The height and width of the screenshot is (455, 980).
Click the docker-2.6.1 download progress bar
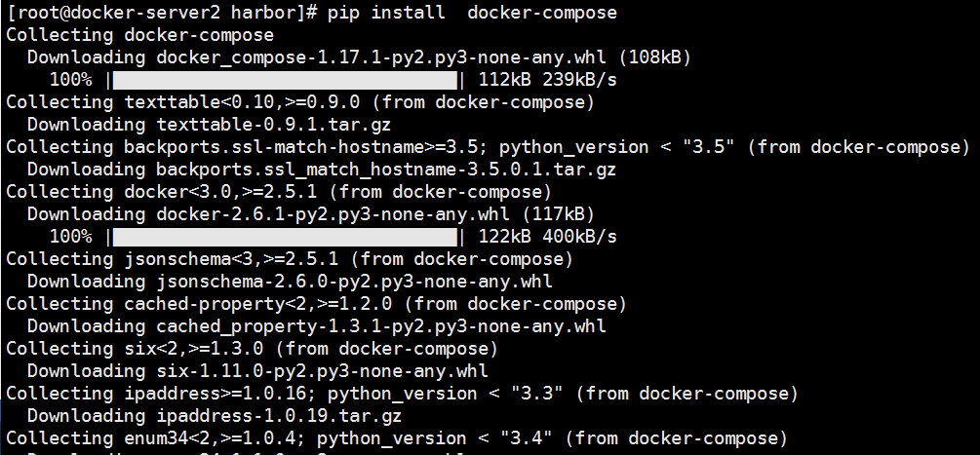pyautogui.click(x=286, y=237)
